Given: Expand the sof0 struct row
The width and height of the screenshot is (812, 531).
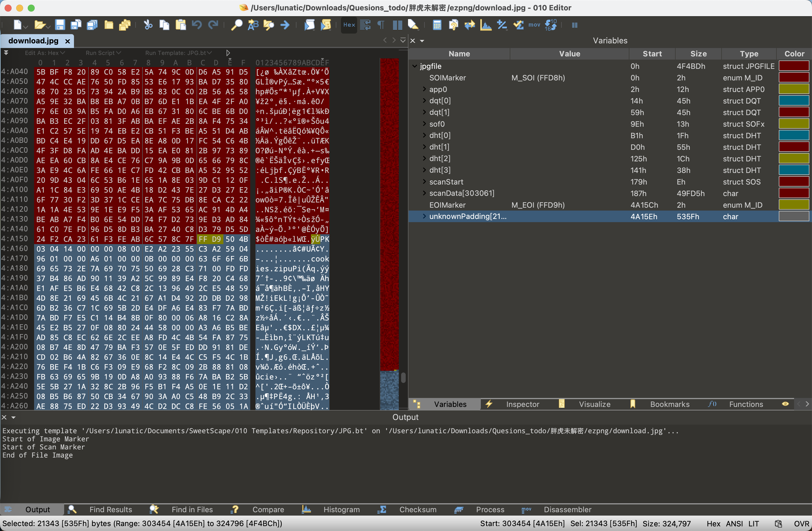Looking at the screenshot, I should pos(424,123).
